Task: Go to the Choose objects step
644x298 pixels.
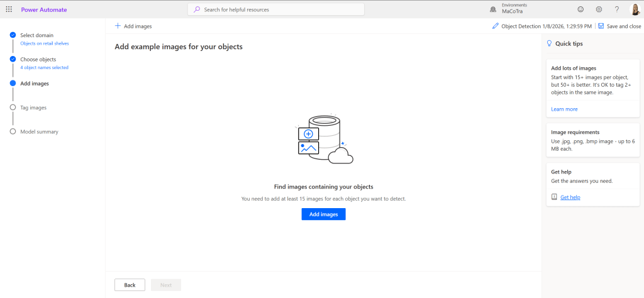Action: (x=38, y=60)
